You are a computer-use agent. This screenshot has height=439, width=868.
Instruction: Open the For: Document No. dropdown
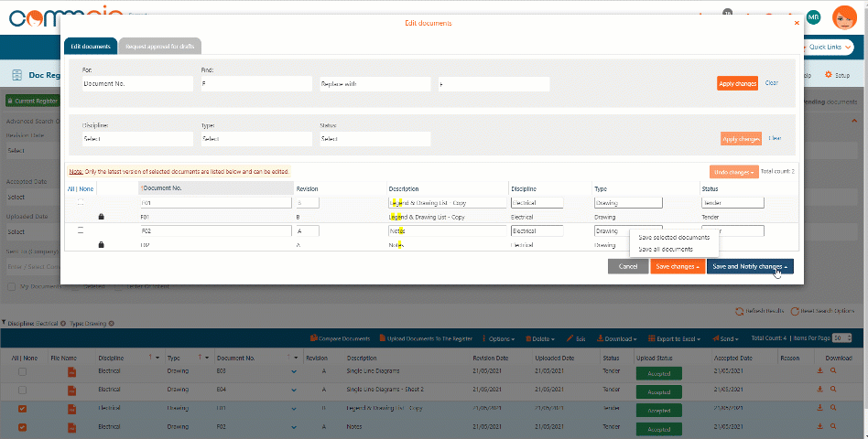coord(137,84)
